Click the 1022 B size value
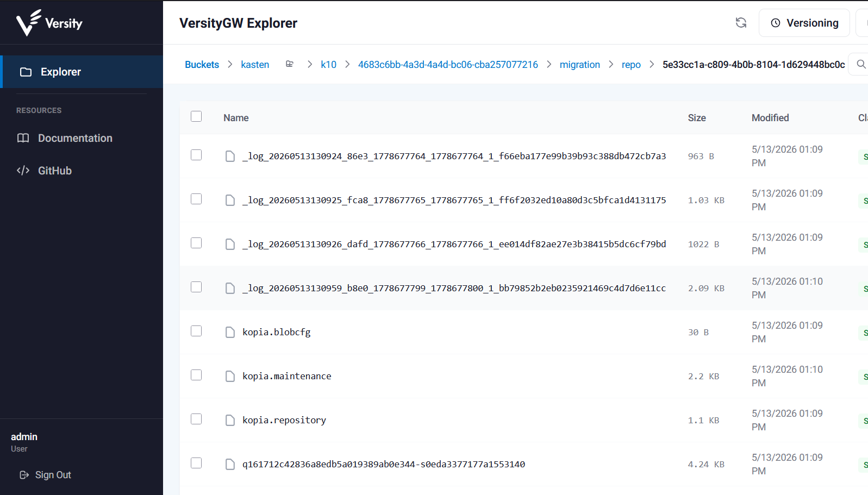868x495 pixels. point(704,245)
